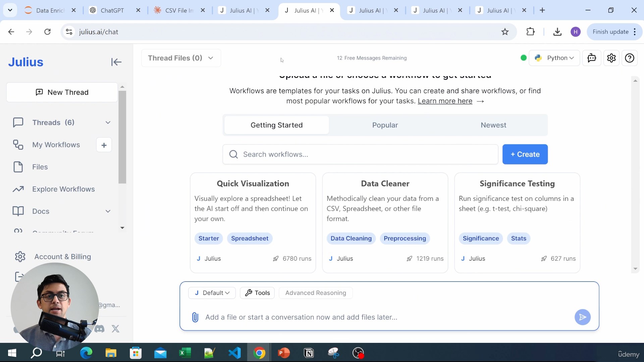Screen dimensions: 644x362
Task: Launch Visual Studio Code from taskbar
Action: (234, 353)
